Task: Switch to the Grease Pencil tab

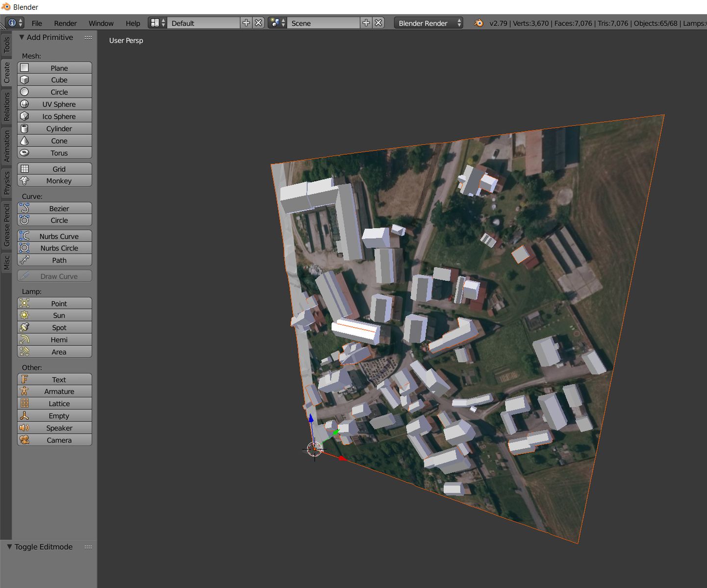Action: coord(6,225)
